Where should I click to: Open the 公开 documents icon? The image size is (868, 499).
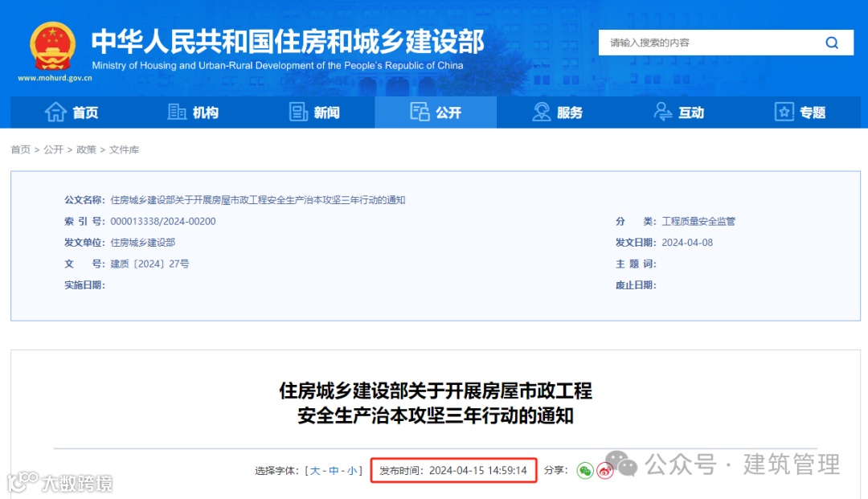(x=420, y=112)
